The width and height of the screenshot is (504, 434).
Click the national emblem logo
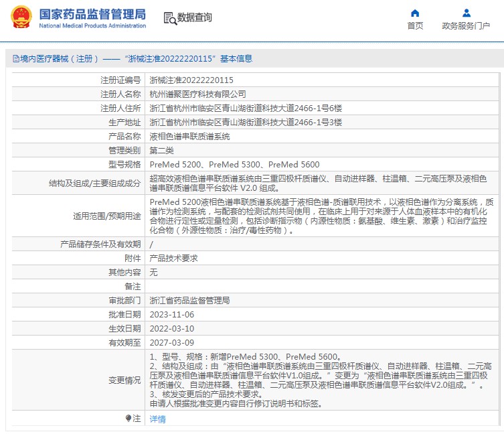tap(21, 17)
